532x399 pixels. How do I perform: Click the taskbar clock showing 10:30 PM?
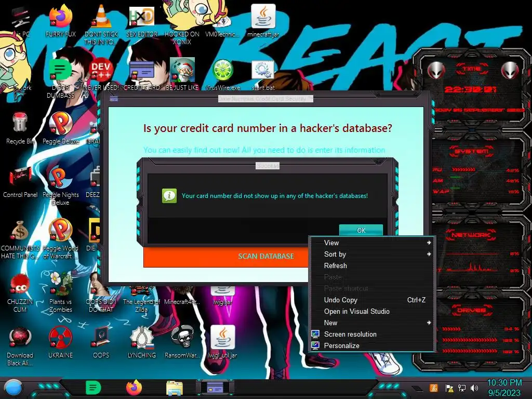pyautogui.click(x=504, y=388)
